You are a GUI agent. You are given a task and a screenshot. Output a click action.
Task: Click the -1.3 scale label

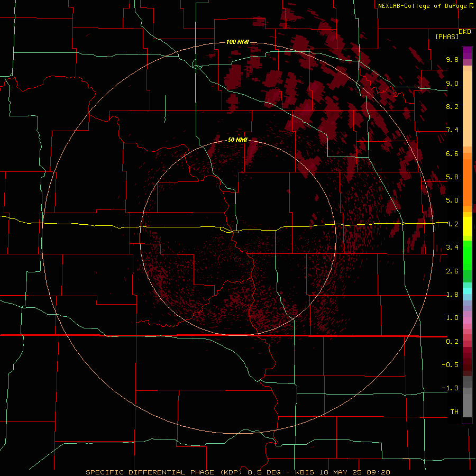click(x=450, y=388)
